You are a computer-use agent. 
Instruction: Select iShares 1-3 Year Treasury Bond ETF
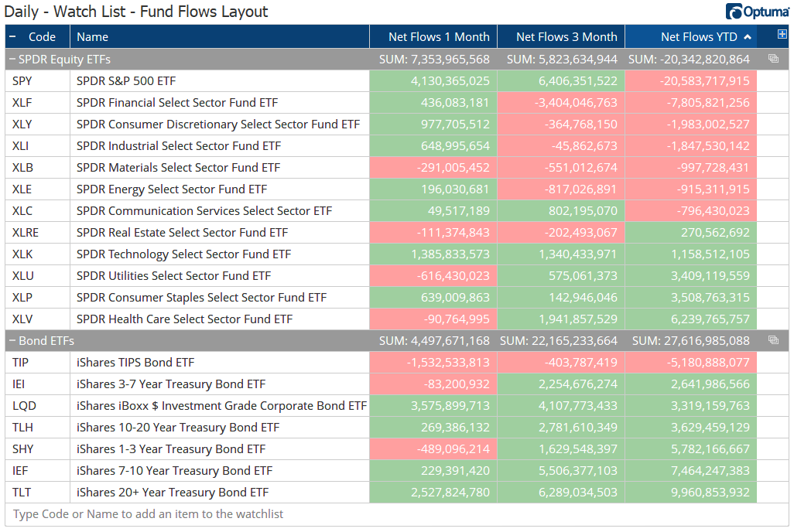click(171, 449)
